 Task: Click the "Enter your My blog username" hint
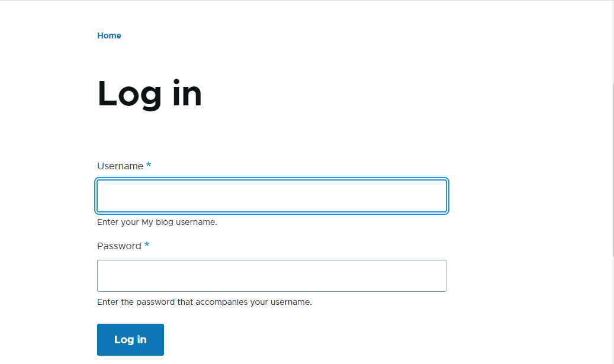[x=157, y=223]
